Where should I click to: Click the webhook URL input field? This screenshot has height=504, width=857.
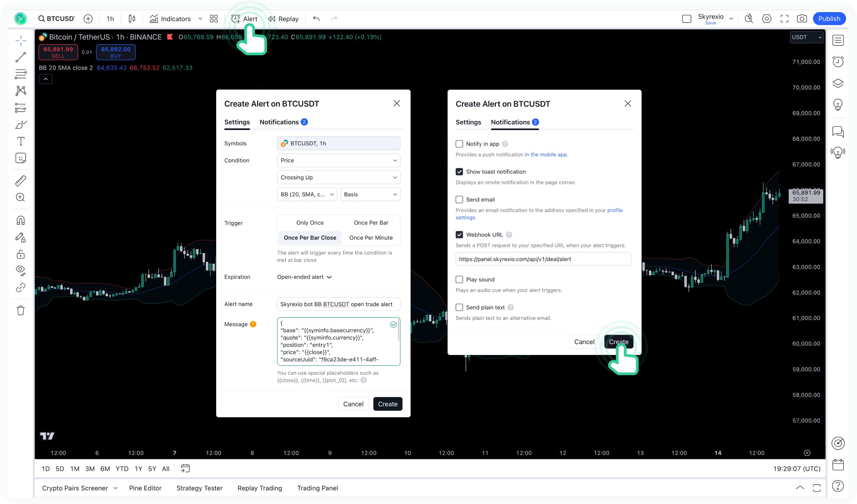[x=543, y=259]
